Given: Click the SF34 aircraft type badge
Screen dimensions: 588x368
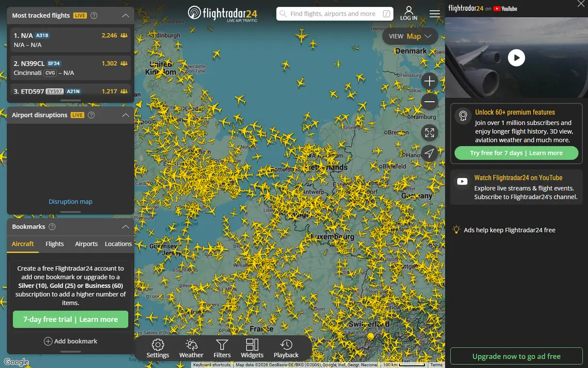Looking at the screenshot, I should pyautogui.click(x=54, y=64).
